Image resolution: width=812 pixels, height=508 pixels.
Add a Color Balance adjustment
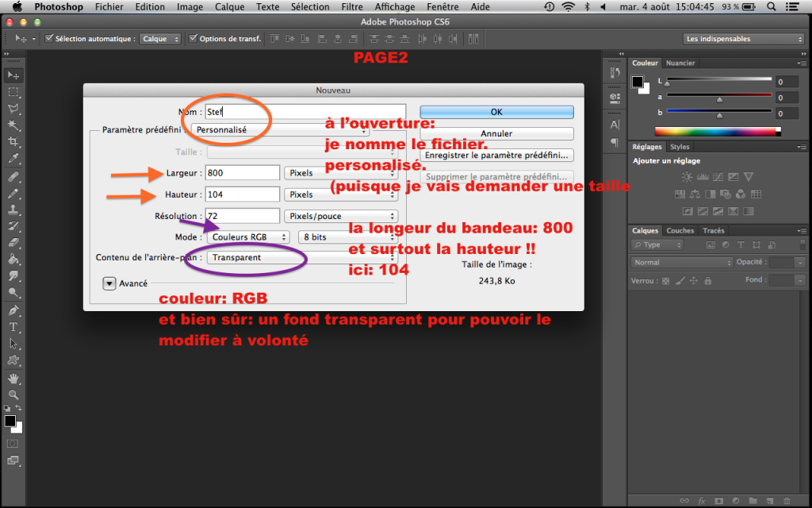(x=695, y=194)
